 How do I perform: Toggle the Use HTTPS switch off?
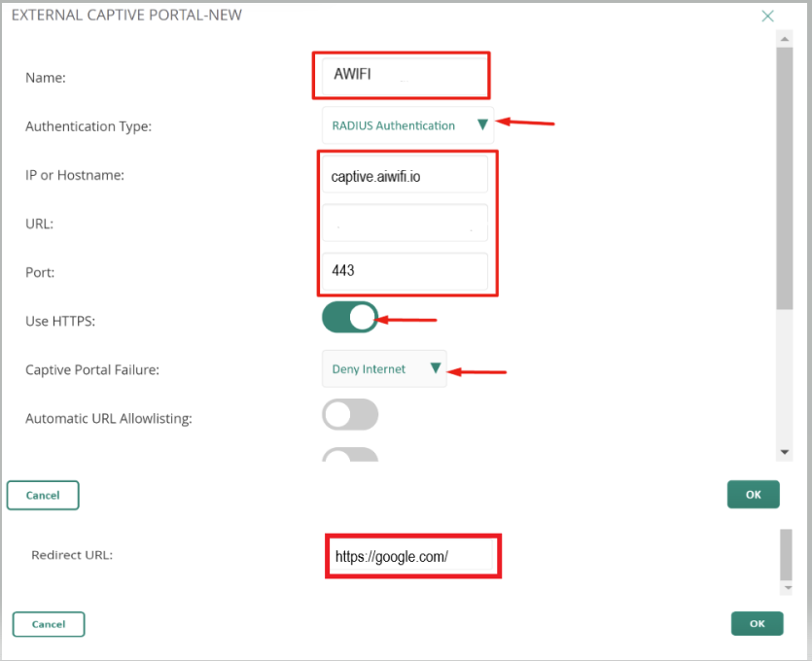(350, 317)
